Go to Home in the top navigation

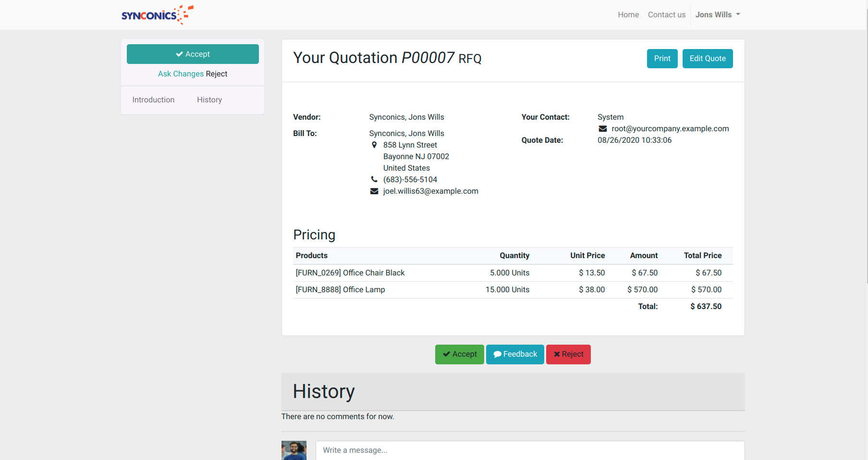[628, 15]
